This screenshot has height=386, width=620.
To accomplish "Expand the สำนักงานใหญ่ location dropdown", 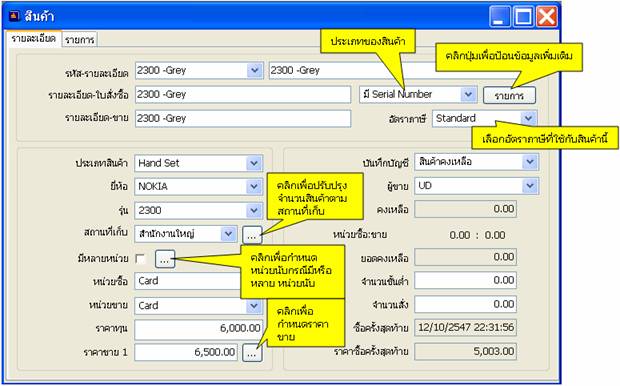I will (229, 234).
